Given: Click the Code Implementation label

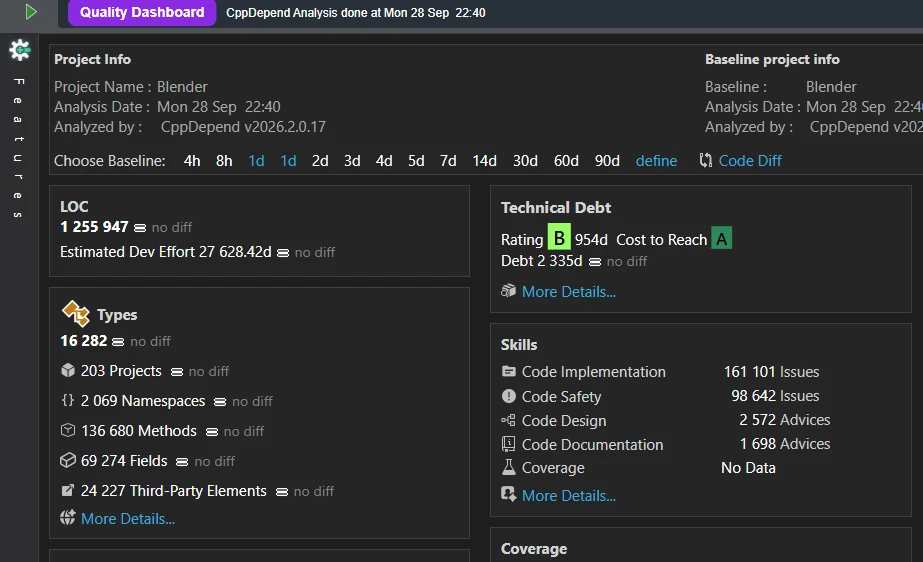Looking at the screenshot, I should pyautogui.click(x=593, y=371).
